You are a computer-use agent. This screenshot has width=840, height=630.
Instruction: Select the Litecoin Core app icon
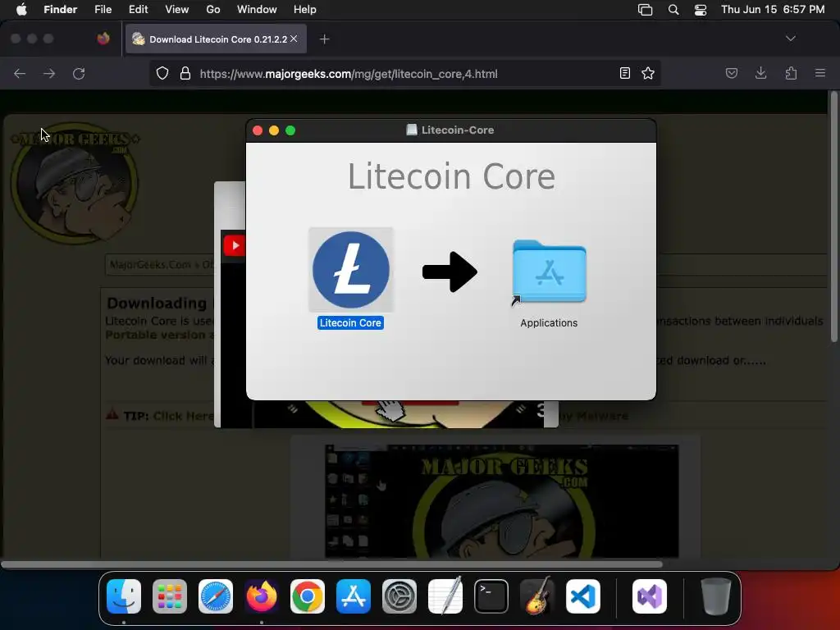(351, 269)
